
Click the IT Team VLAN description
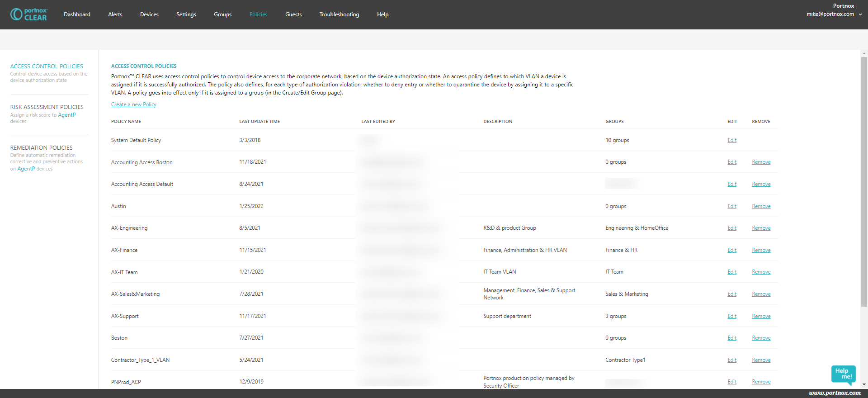(500, 272)
